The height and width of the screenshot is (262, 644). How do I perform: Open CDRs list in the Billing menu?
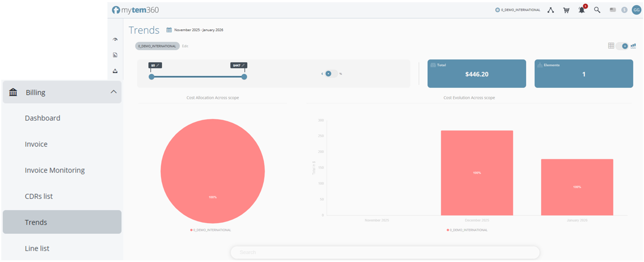39,196
